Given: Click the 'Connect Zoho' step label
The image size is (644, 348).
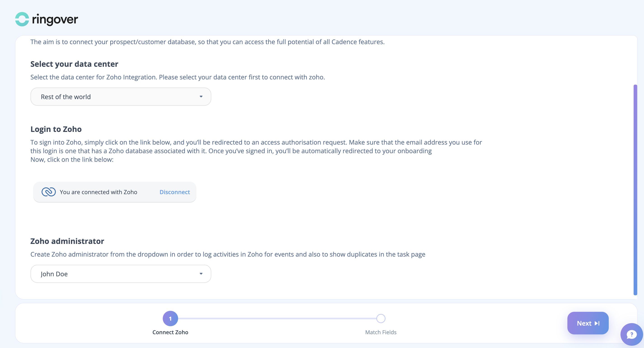Looking at the screenshot, I should pos(170,332).
